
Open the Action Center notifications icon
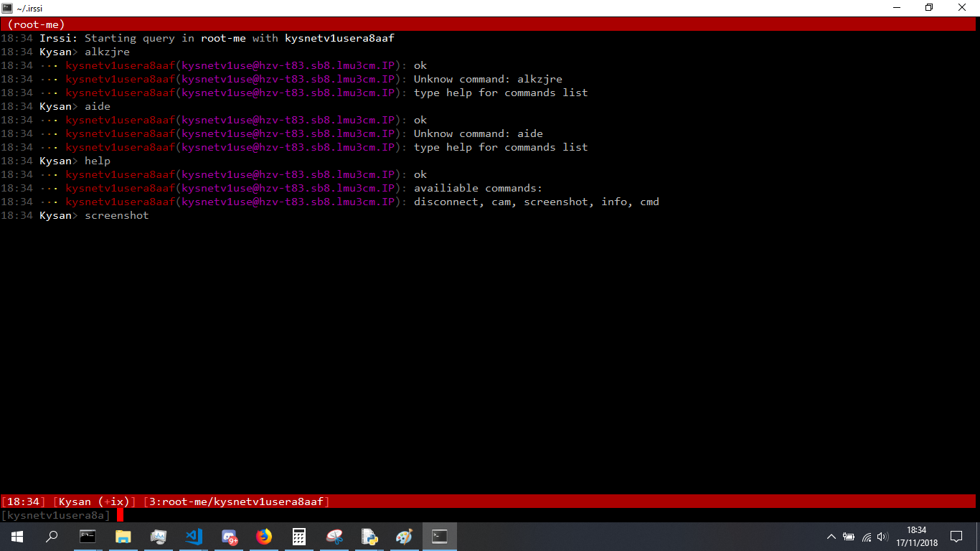pyautogui.click(x=956, y=536)
